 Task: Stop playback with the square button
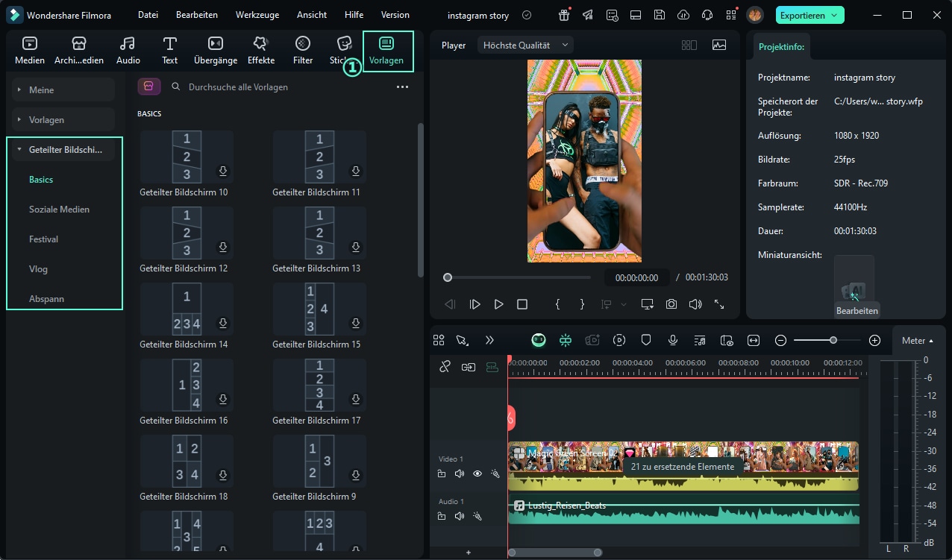point(522,304)
